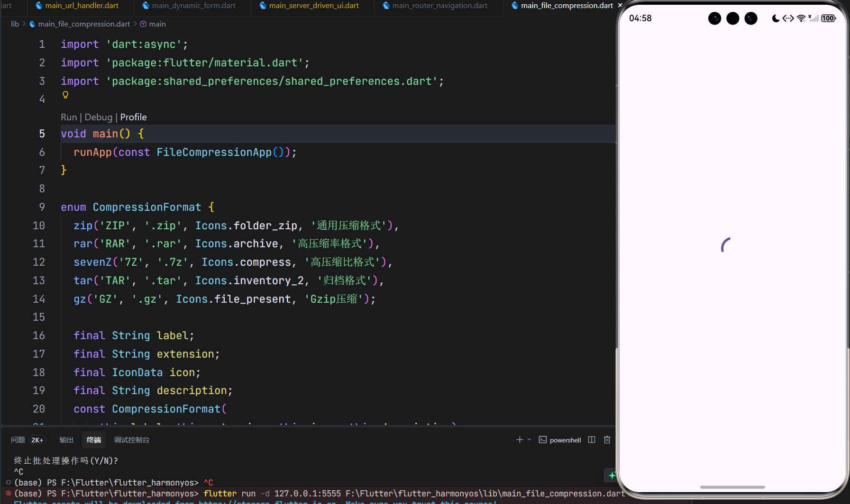Expand the terminal launch profile dropdown
850x504 pixels.
[529, 440]
